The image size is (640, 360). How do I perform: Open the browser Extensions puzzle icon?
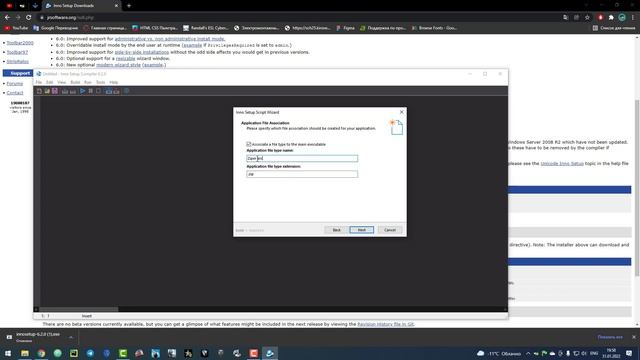(x=611, y=18)
